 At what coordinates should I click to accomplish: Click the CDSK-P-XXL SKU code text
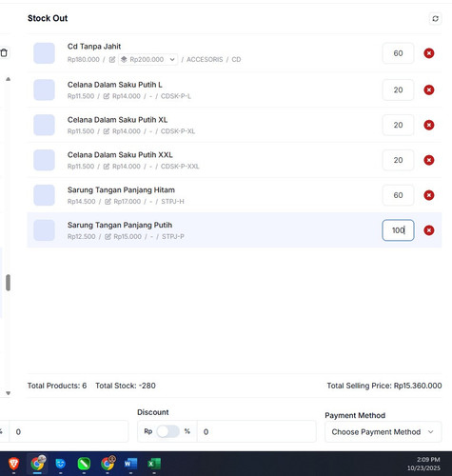pyautogui.click(x=180, y=167)
